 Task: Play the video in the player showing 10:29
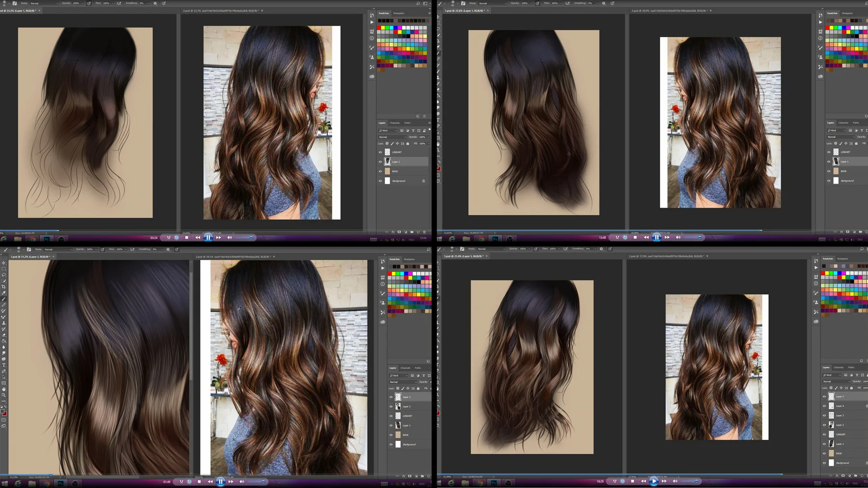pyautogui.click(x=654, y=481)
